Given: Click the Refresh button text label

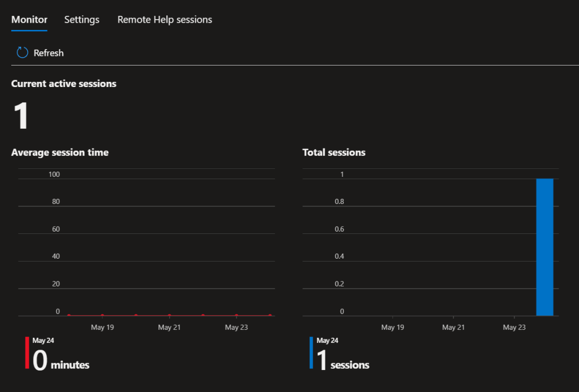Looking at the screenshot, I should pos(49,53).
